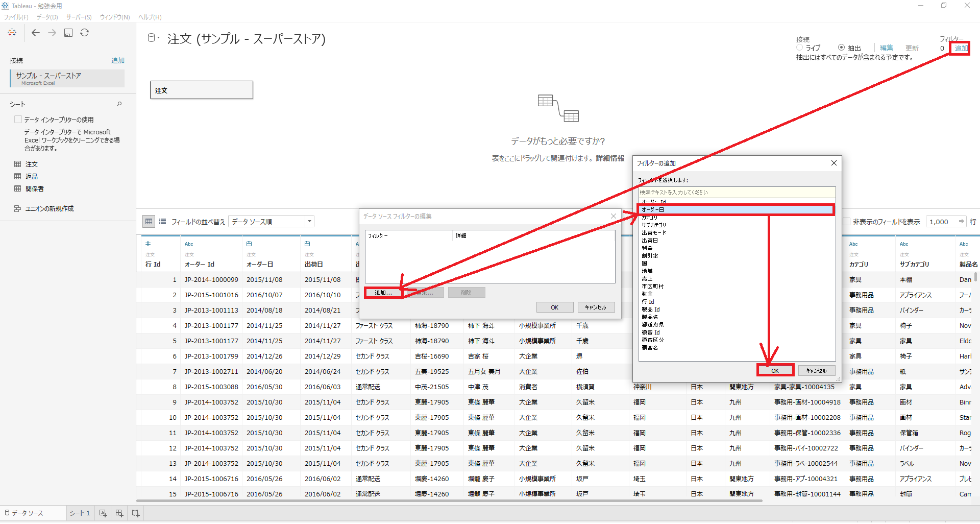Check データ インタープリターの使用 checkbox
The width and height of the screenshot is (980, 524).
click(x=18, y=120)
